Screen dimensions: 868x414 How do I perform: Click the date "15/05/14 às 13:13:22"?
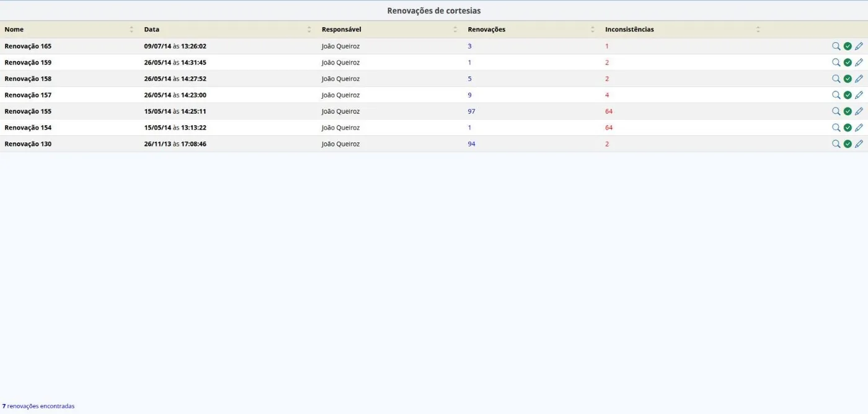point(175,128)
